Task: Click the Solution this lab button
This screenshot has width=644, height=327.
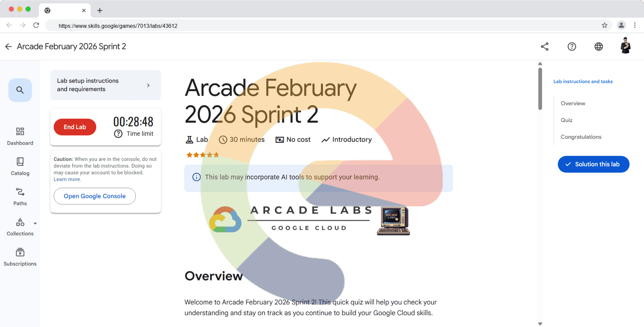Action: click(x=593, y=164)
